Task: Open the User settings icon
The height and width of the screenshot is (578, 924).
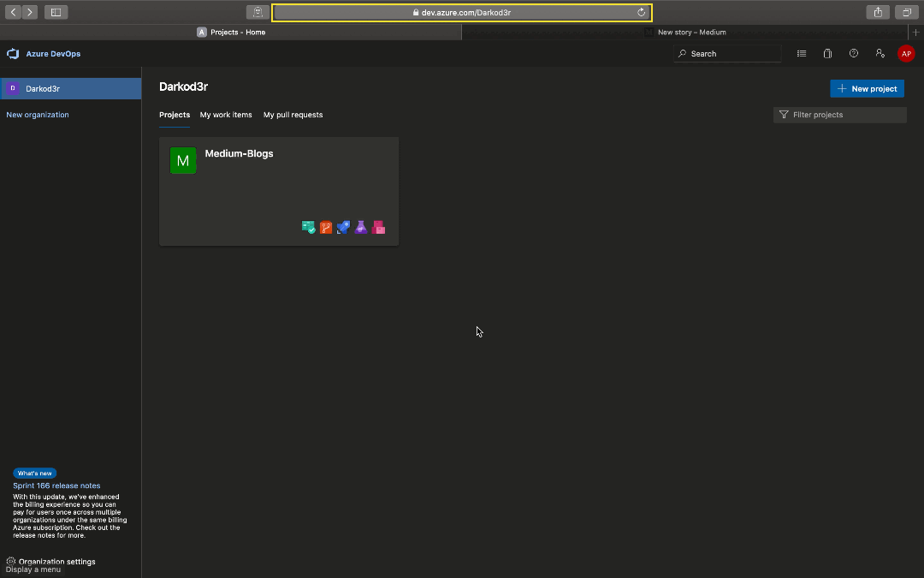Action: pyautogui.click(x=880, y=54)
